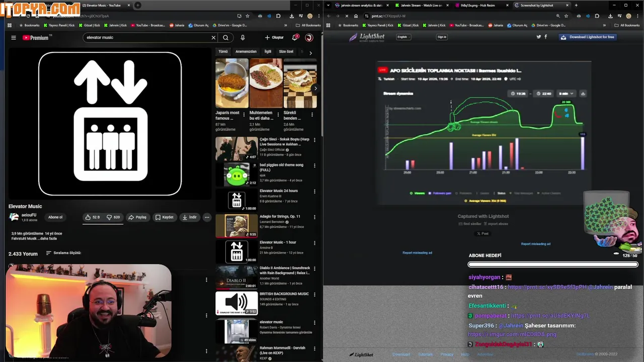Click the Oluştur create button
This screenshot has height=362, width=644.
coord(274,38)
